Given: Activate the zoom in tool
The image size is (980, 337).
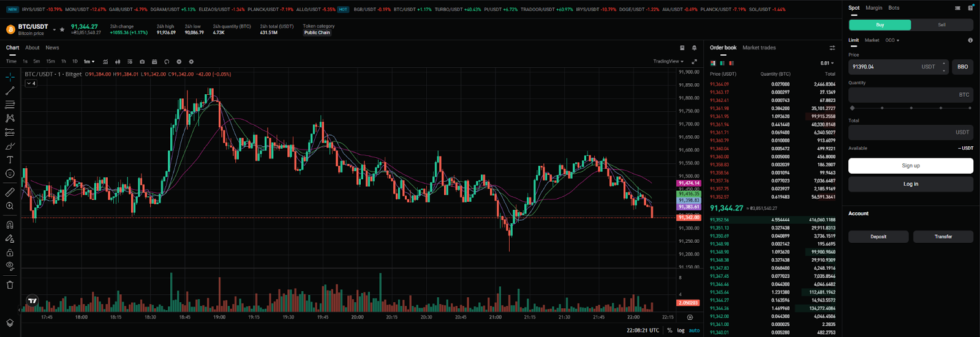Looking at the screenshot, I should pos(10,206).
